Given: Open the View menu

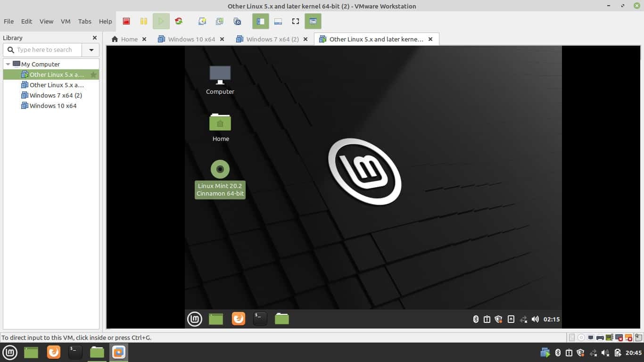Looking at the screenshot, I should click(x=46, y=21).
